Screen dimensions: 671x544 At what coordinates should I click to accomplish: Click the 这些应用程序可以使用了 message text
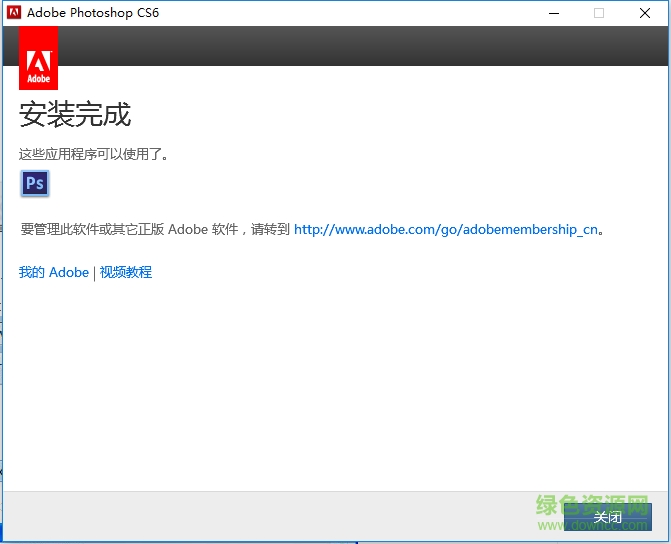pyautogui.click(x=94, y=154)
